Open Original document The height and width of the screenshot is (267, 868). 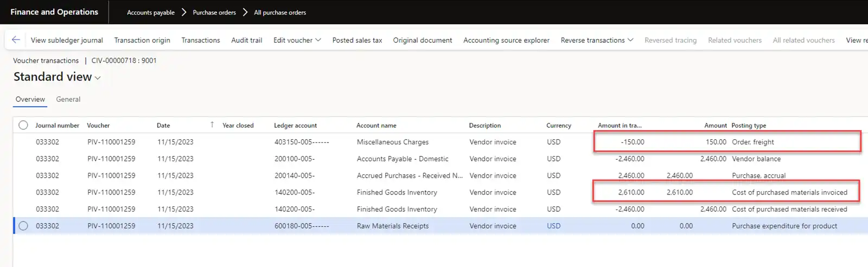pos(422,40)
